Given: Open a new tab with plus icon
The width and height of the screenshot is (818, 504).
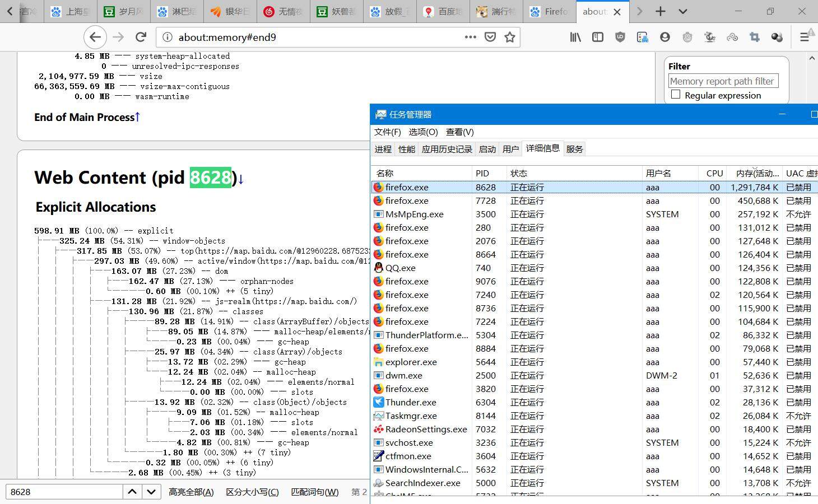Looking at the screenshot, I should tap(661, 11).
